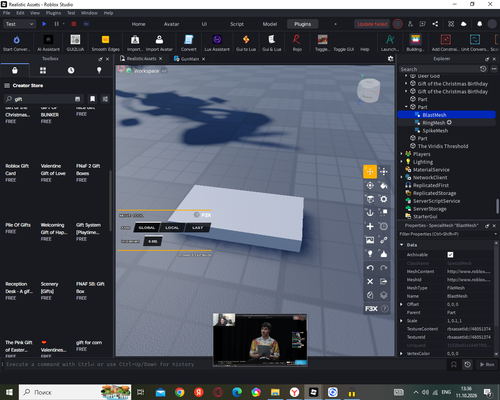Open the Filter Properties dropdown arrow
Image resolution: width=500 pixels, height=400 pixels.
tap(496, 234)
